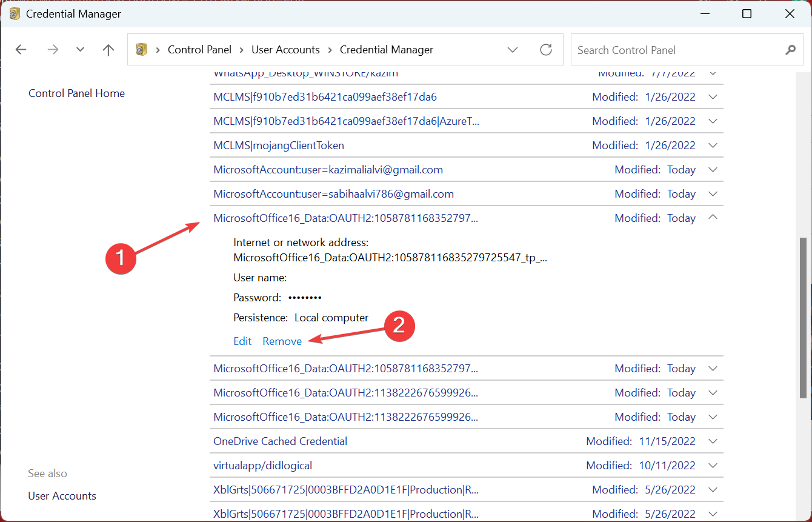Select MicrosoftAccount:user=kazimalialvi@gmail.com
The width and height of the screenshot is (812, 522).
(328, 170)
